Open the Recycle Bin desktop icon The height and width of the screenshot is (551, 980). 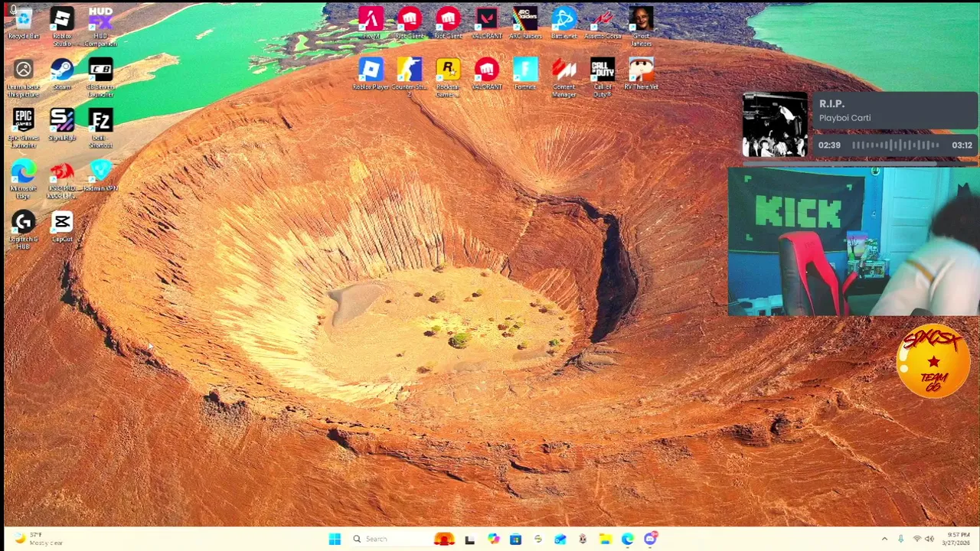coord(23,23)
